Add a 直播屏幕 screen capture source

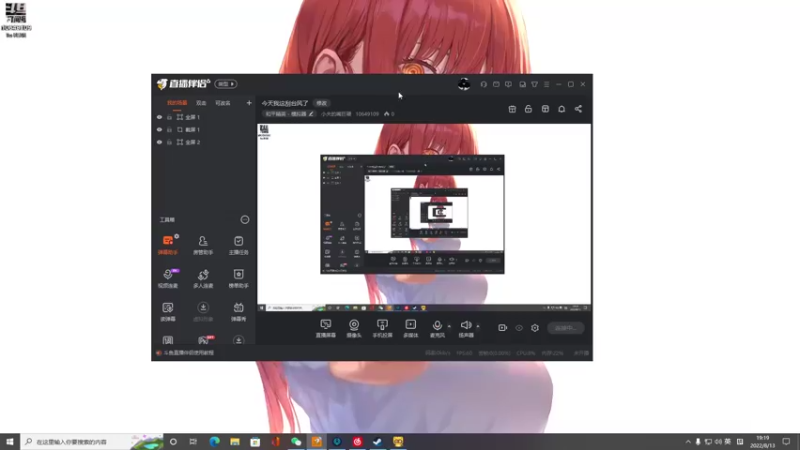[326, 328]
